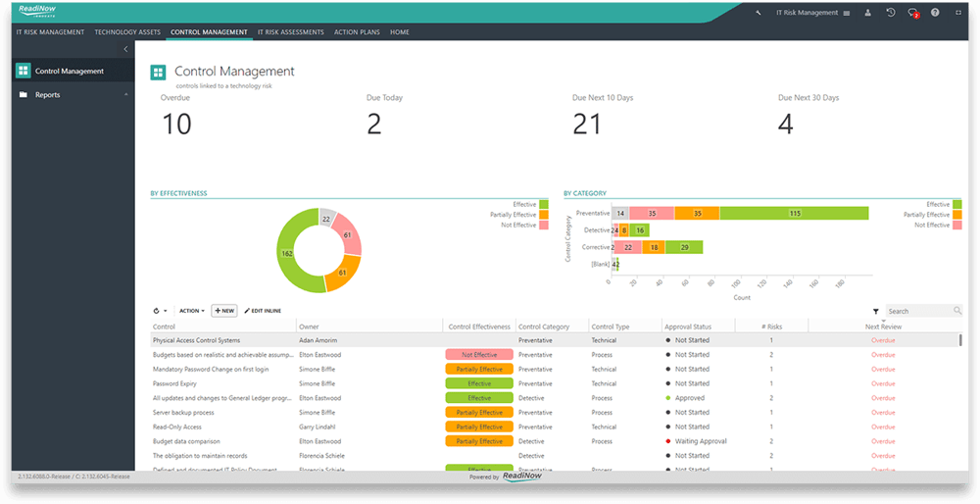Switch to the Action Plans tab
The width and height of the screenshot is (980, 504).
point(357,32)
